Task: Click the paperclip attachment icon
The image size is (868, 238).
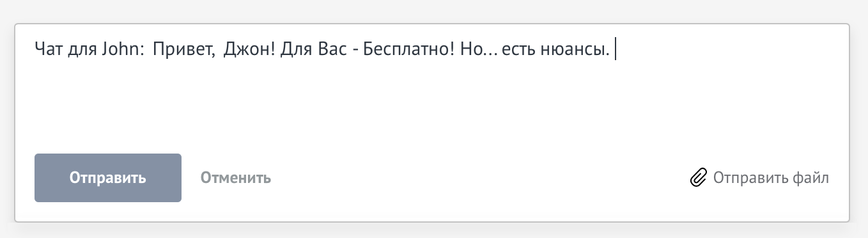Action: point(699,178)
